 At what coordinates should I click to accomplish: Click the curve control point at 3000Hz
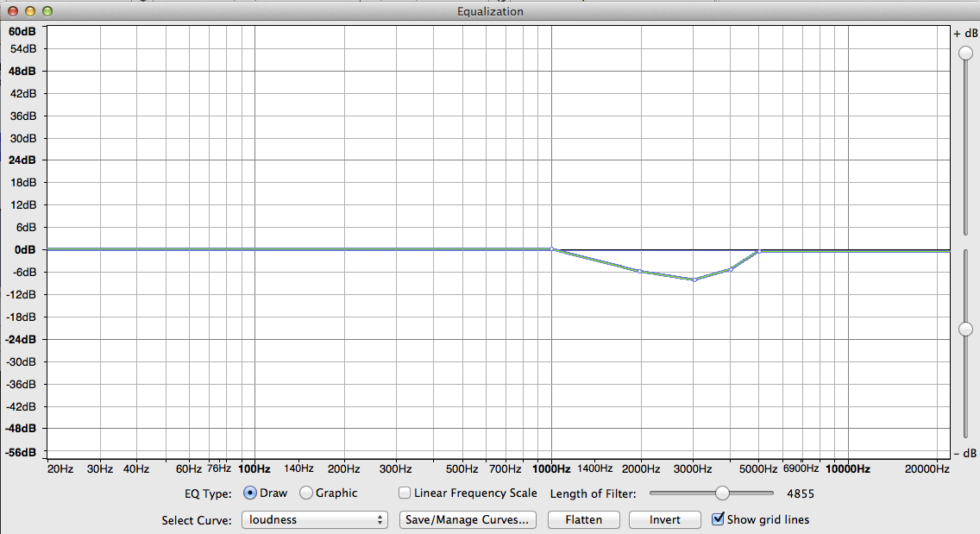coord(694,280)
